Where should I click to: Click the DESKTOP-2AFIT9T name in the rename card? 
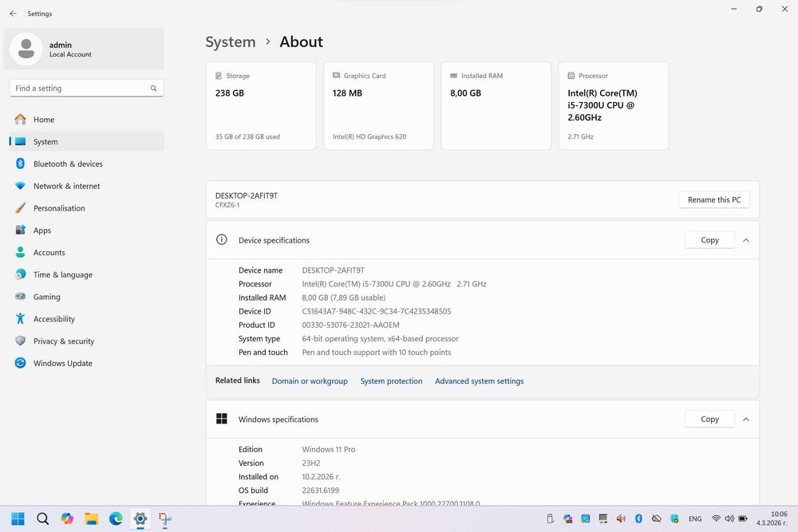pos(247,196)
